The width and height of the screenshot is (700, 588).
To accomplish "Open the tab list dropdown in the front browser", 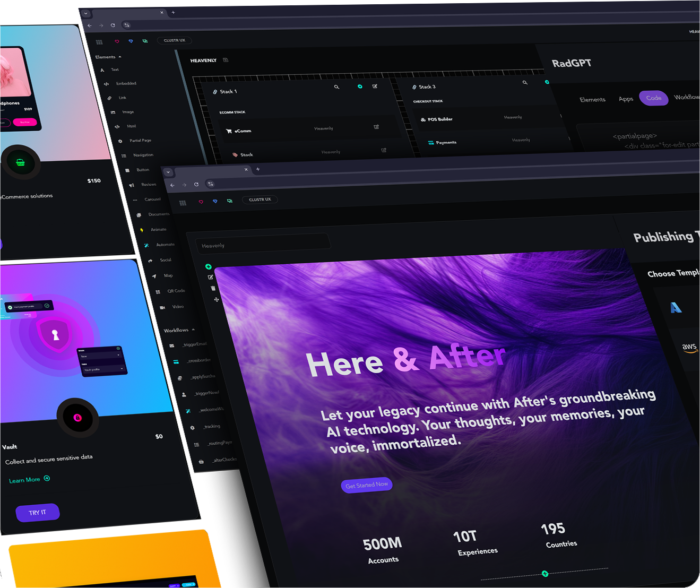I will pyautogui.click(x=168, y=172).
